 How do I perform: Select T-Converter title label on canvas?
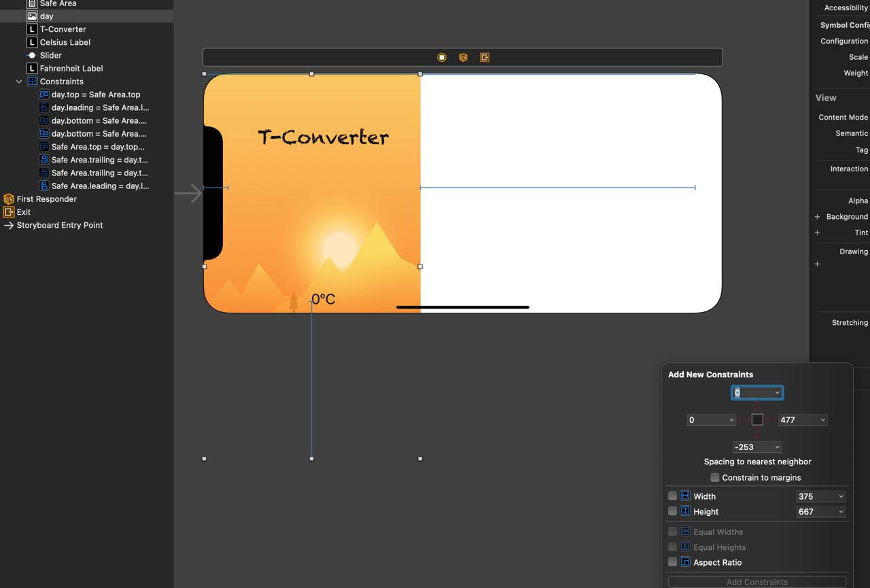324,137
